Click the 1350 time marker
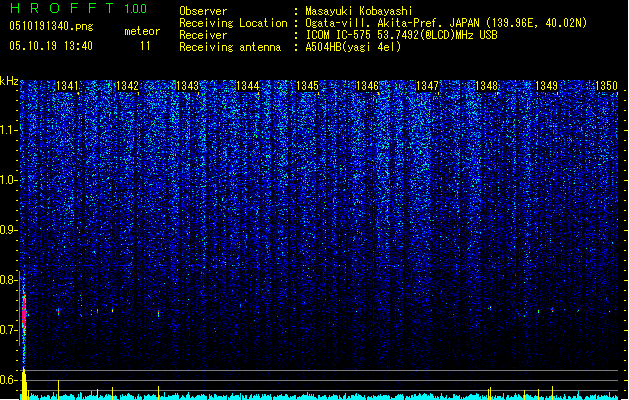629x400 pixels. (606, 86)
